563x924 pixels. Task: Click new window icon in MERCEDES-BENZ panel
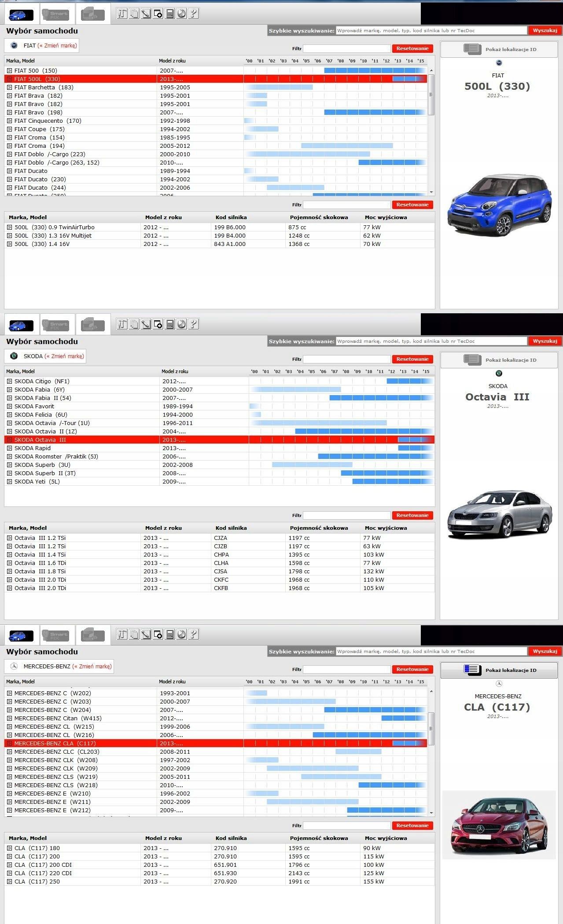(x=158, y=634)
